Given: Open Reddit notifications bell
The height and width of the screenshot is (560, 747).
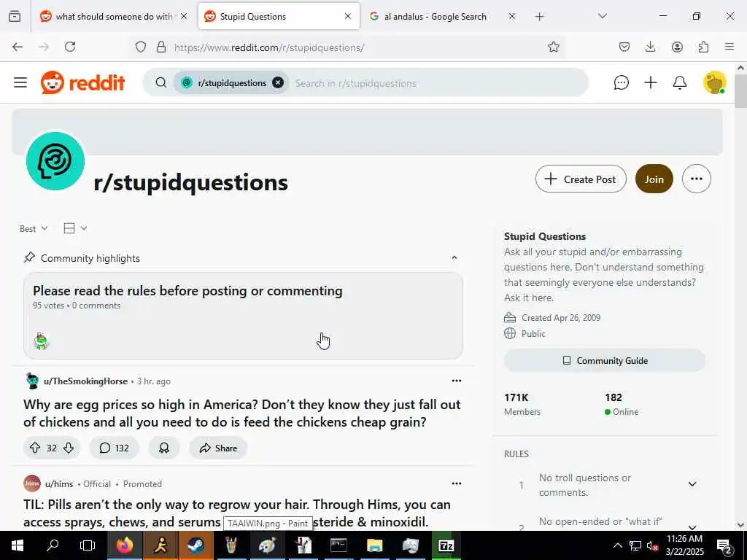Looking at the screenshot, I should pyautogui.click(x=680, y=82).
